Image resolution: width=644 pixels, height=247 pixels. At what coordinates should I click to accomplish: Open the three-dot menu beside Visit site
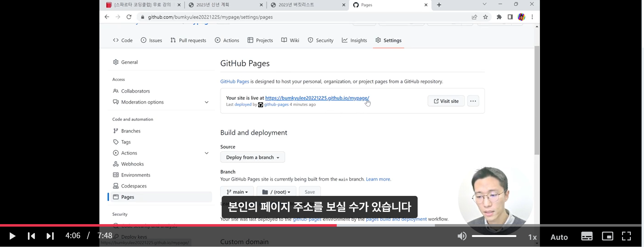click(473, 101)
